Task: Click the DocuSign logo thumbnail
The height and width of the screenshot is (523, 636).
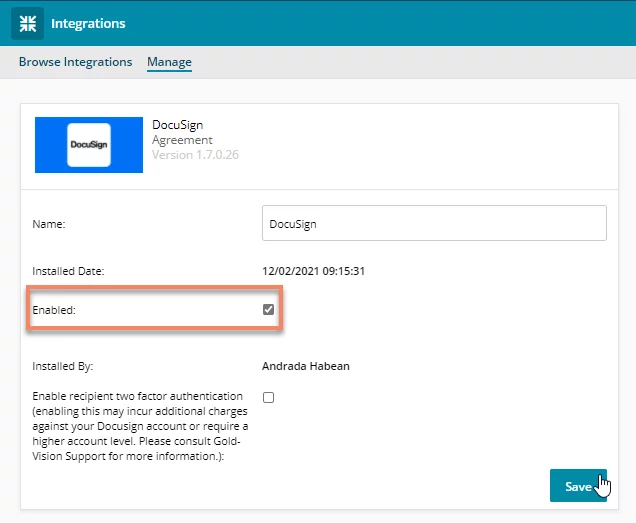Action: click(89, 145)
